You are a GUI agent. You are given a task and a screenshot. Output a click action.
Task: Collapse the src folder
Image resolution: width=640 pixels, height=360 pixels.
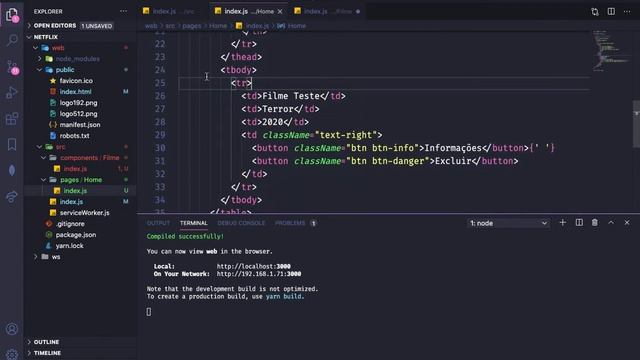(x=80, y=147)
